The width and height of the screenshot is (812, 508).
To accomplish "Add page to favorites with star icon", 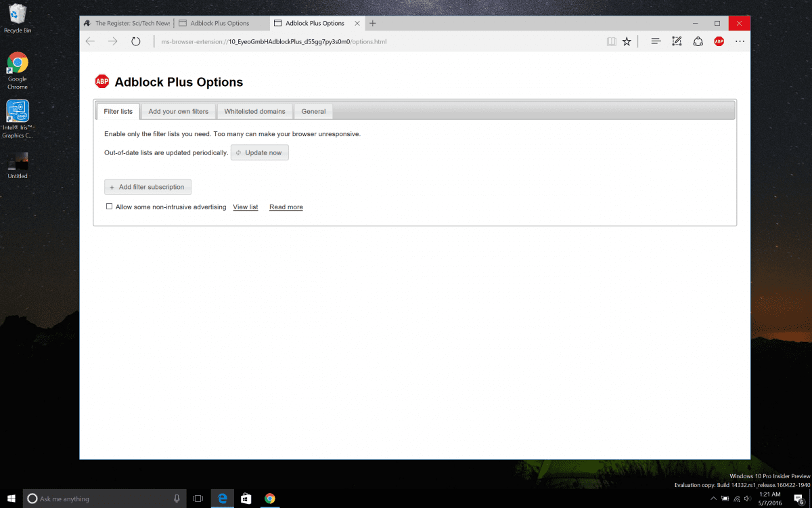I will 627,41.
